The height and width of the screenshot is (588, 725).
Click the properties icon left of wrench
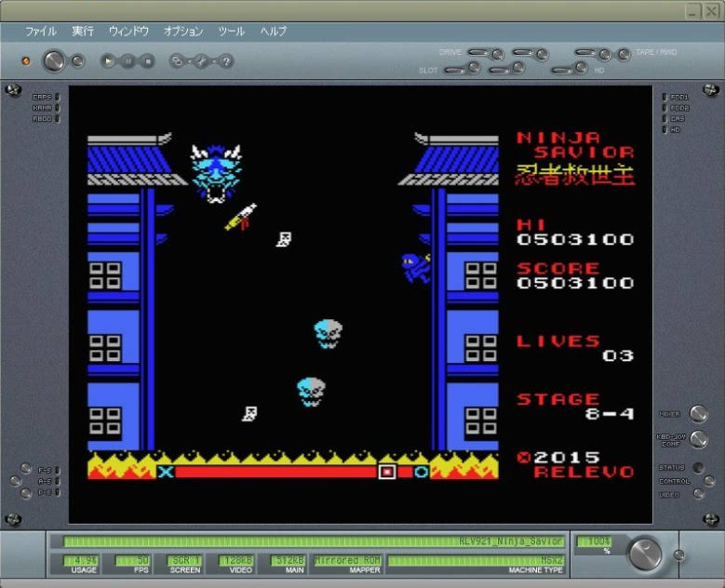point(177,60)
